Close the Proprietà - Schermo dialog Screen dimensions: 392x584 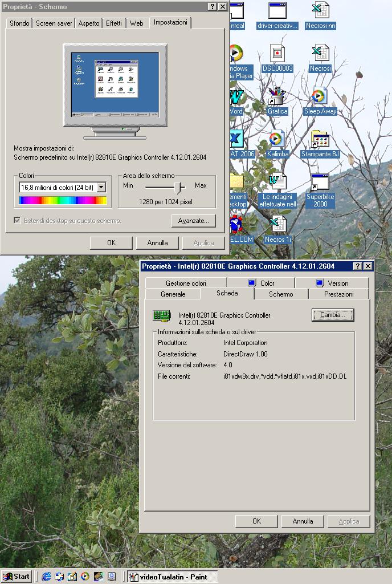(x=222, y=6)
